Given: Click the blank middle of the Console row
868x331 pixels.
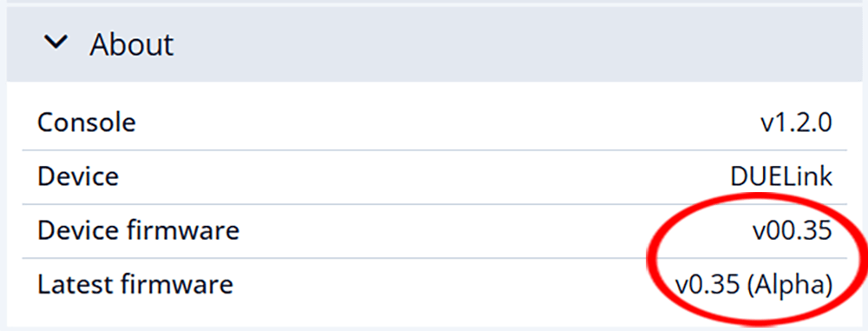Looking at the screenshot, I should 443,123.
